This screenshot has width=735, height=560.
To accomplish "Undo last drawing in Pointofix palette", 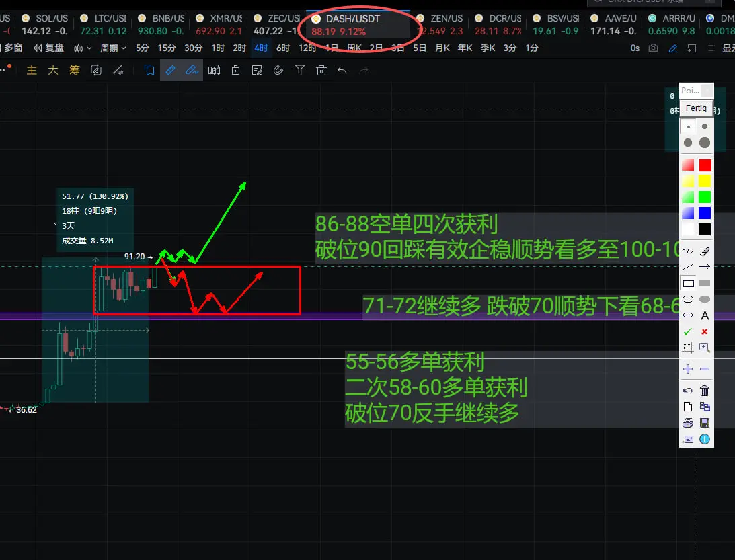I will point(688,391).
